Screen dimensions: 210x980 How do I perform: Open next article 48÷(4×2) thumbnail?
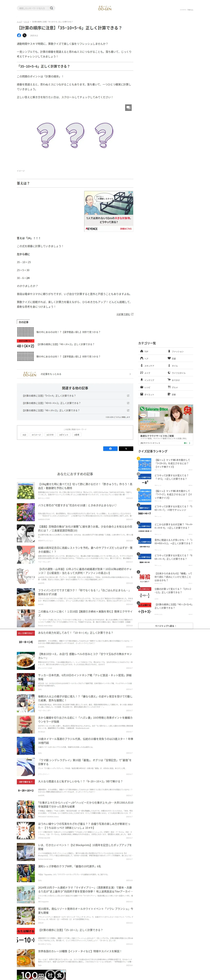pos(26,345)
